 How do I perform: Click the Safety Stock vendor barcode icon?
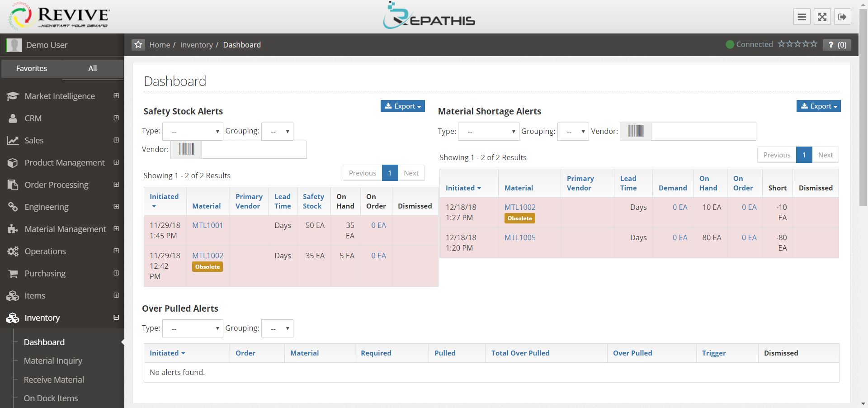click(x=186, y=149)
